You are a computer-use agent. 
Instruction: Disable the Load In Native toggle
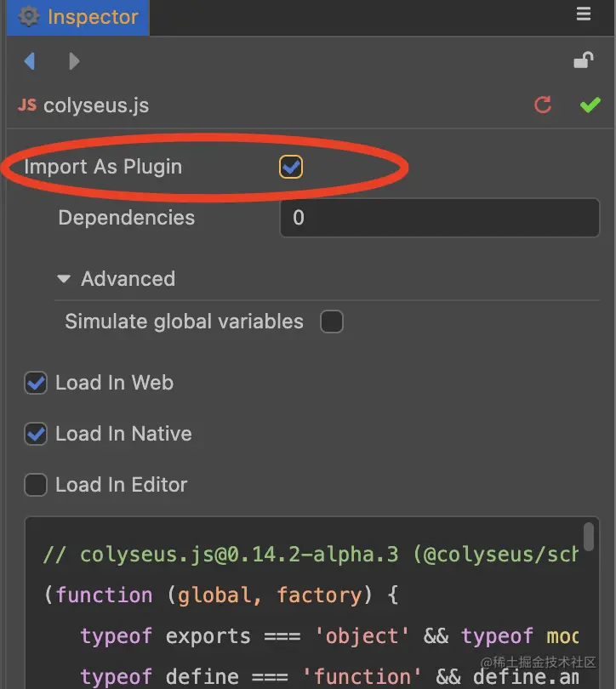tap(35, 434)
